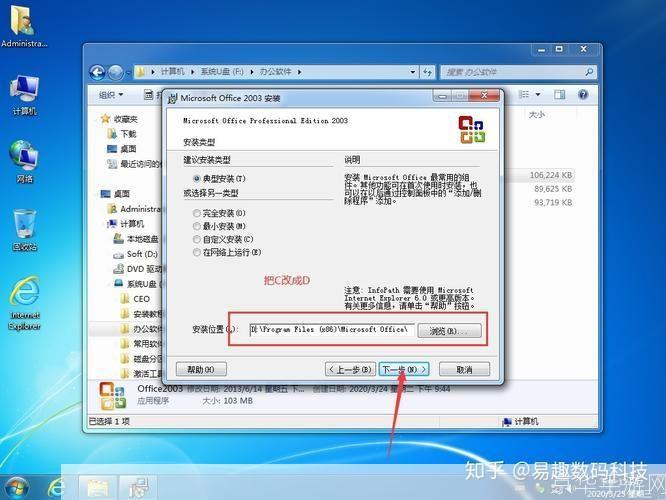This screenshot has height=500, width=666.
Task: Expand the 系统U盘 (F:) breadcrumb arrow
Action: coord(251,72)
